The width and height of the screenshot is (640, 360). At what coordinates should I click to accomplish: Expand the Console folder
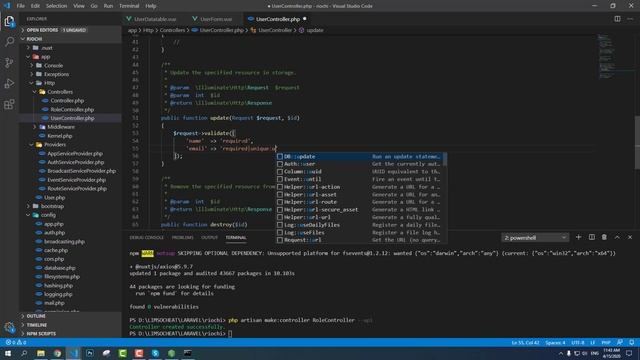[x=70, y=65]
